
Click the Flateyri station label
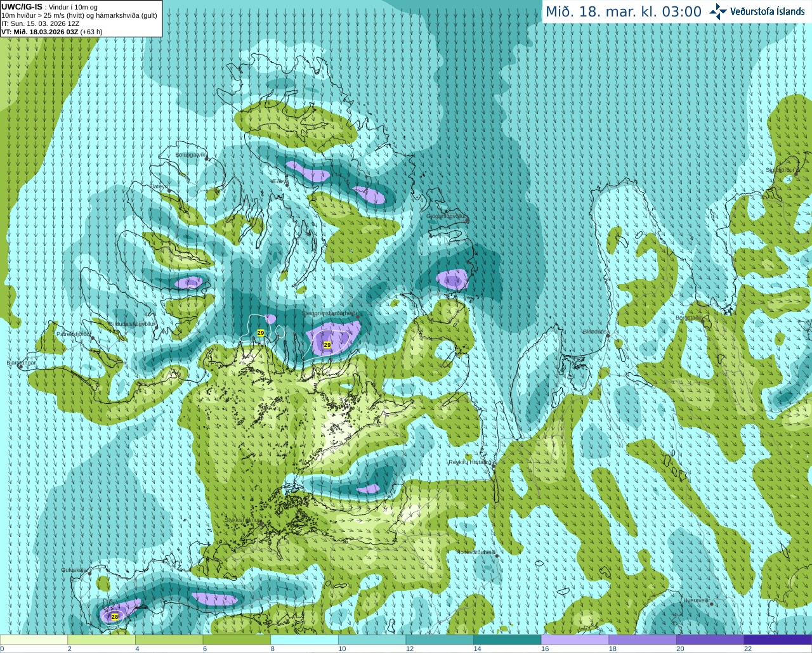159,186
